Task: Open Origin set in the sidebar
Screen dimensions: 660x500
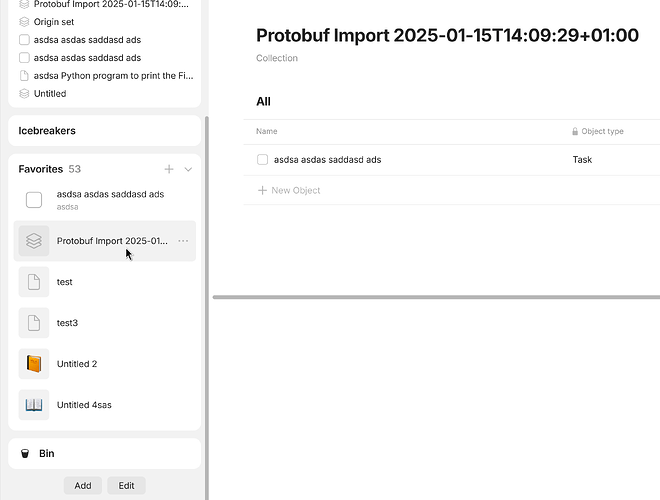Action: [x=54, y=22]
